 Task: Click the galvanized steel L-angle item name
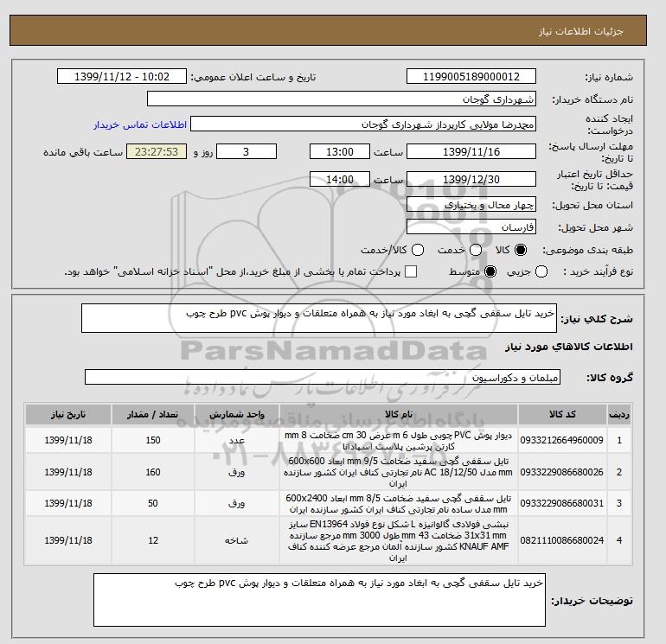coord(399,541)
